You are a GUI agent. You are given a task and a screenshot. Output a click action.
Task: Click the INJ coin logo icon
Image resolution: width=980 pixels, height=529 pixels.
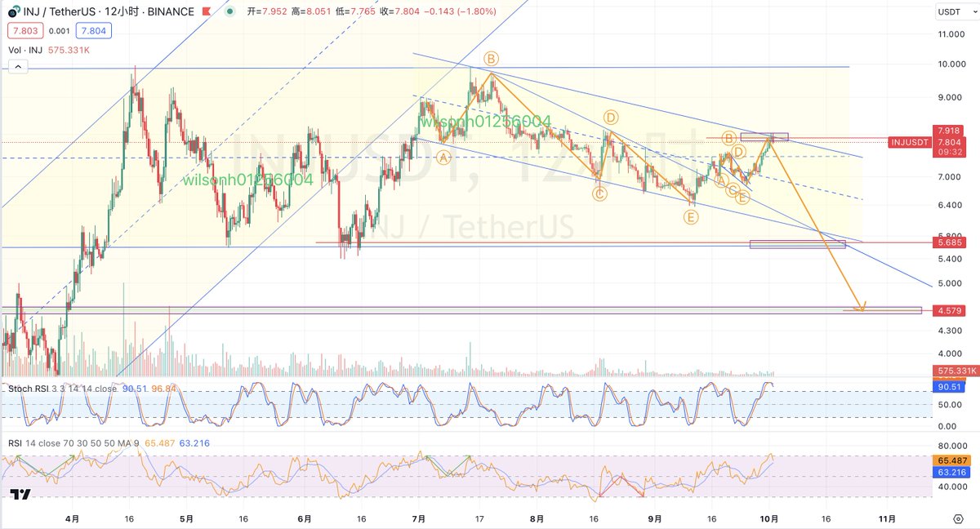[x=14, y=11]
